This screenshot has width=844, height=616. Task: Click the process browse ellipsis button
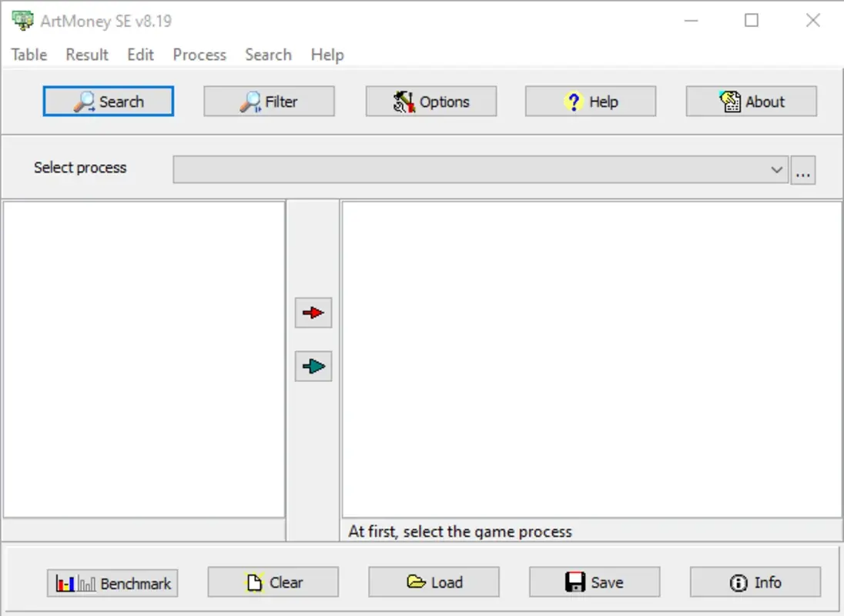pos(804,170)
